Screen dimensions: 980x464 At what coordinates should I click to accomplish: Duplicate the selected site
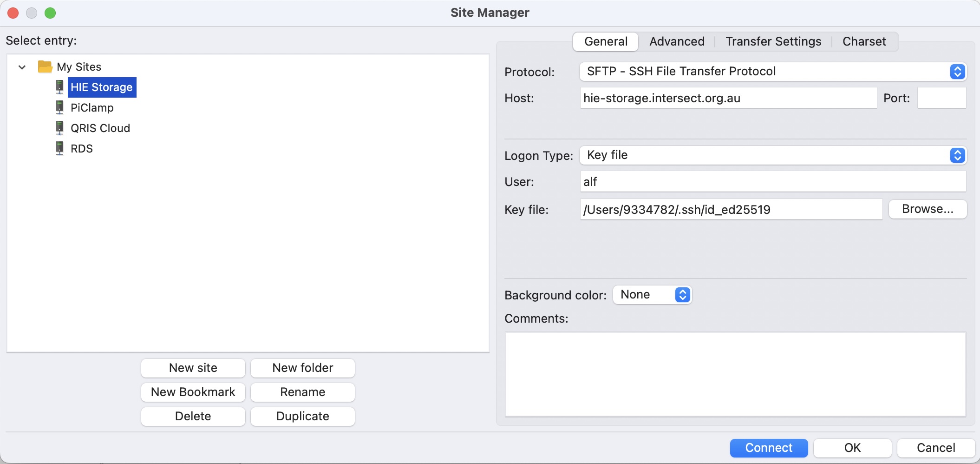[303, 416]
